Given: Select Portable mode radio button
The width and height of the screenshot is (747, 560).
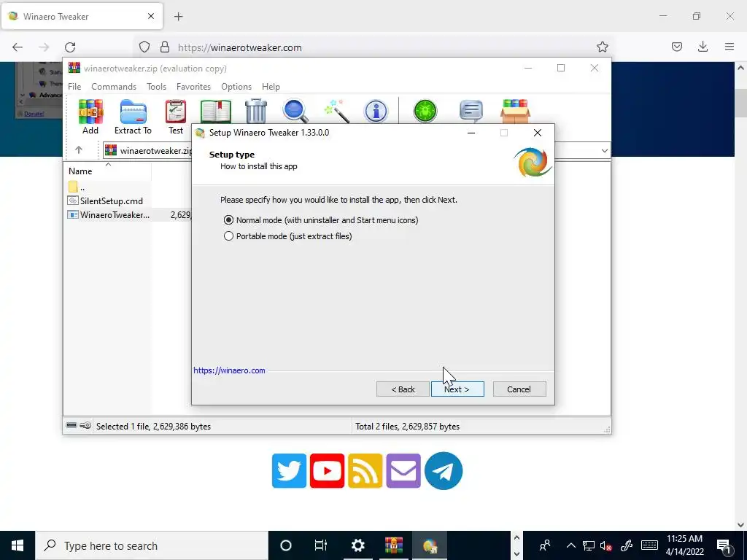Looking at the screenshot, I should click(228, 236).
